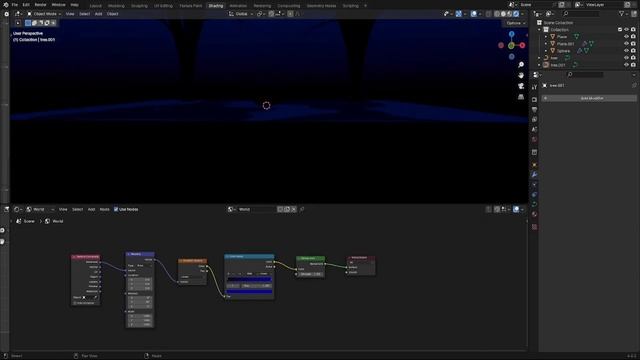The height and width of the screenshot is (360, 640).
Task: Open the Render properties tab icon
Action: 534,100
